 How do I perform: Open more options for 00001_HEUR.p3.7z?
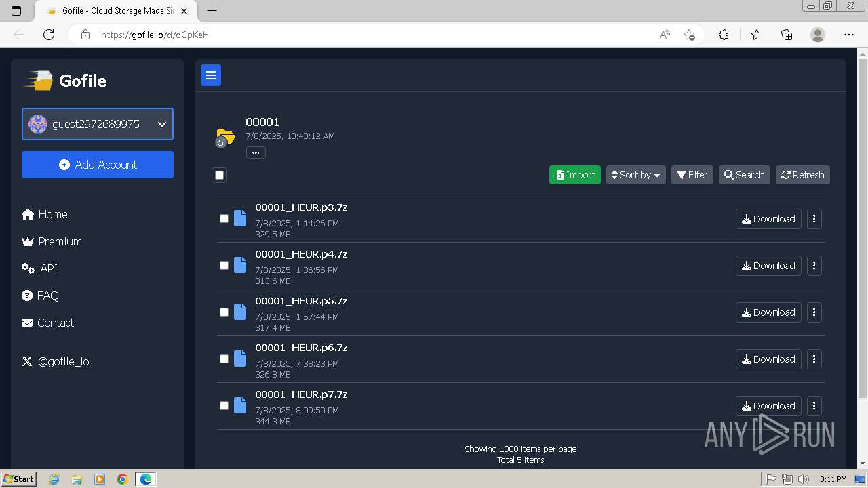pyautogui.click(x=814, y=219)
